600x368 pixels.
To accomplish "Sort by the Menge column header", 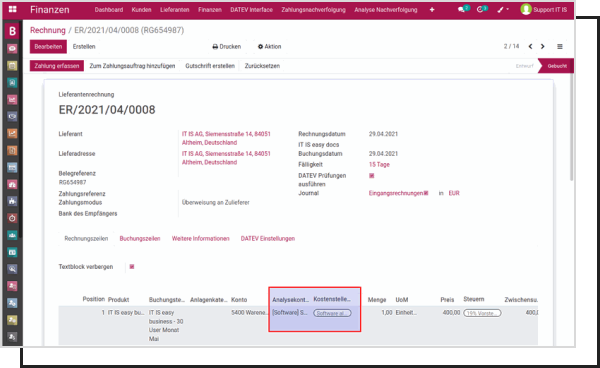I will coord(377,300).
